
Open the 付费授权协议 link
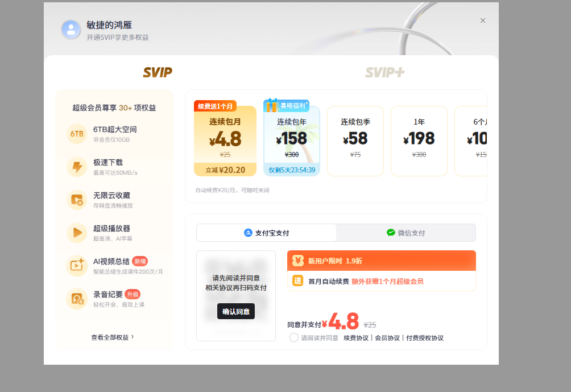pyautogui.click(x=425, y=338)
